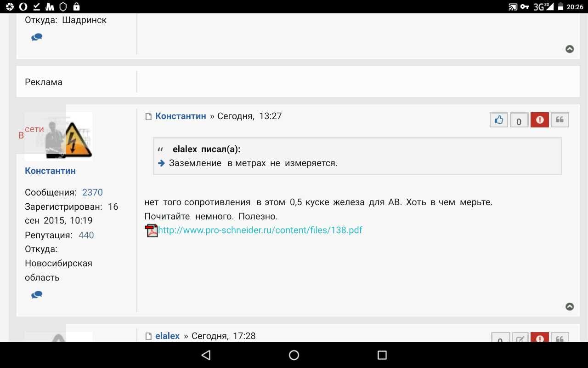Open private message bubble under Новосибирская область
Viewport: 588px width, 368px height.
point(37,294)
